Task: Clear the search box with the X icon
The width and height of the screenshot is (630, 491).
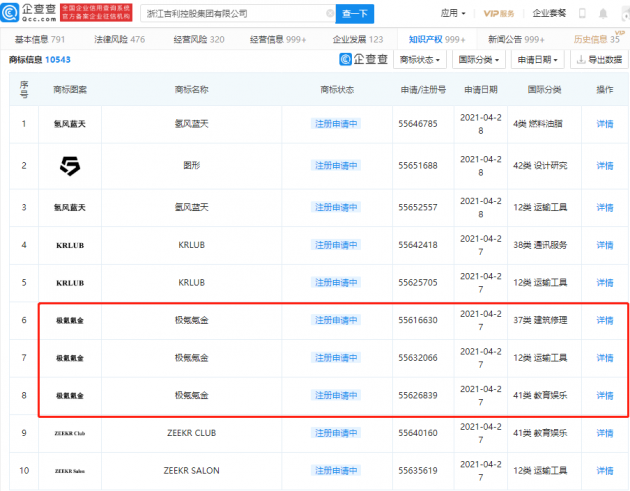Action: point(330,13)
